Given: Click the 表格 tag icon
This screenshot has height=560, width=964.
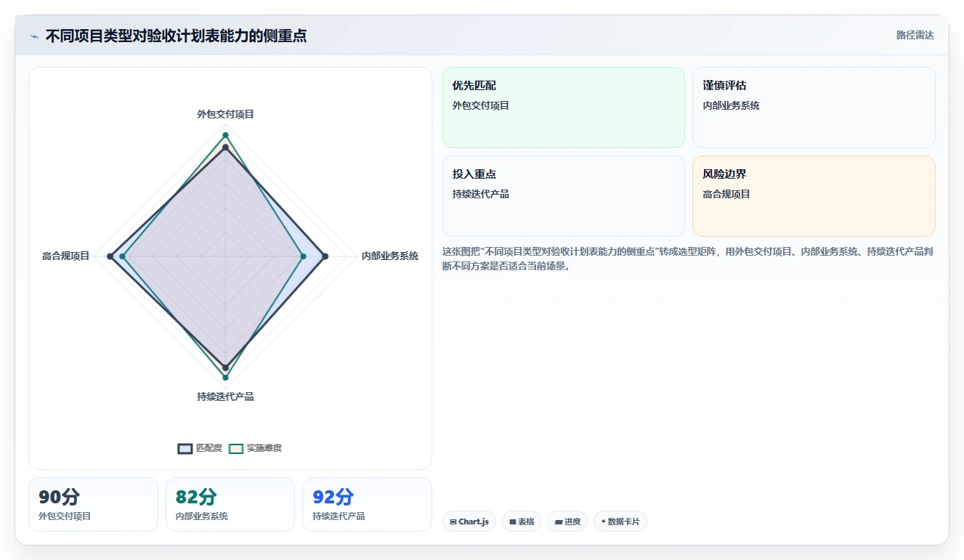Looking at the screenshot, I should pyautogui.click(x=513, y=522).
